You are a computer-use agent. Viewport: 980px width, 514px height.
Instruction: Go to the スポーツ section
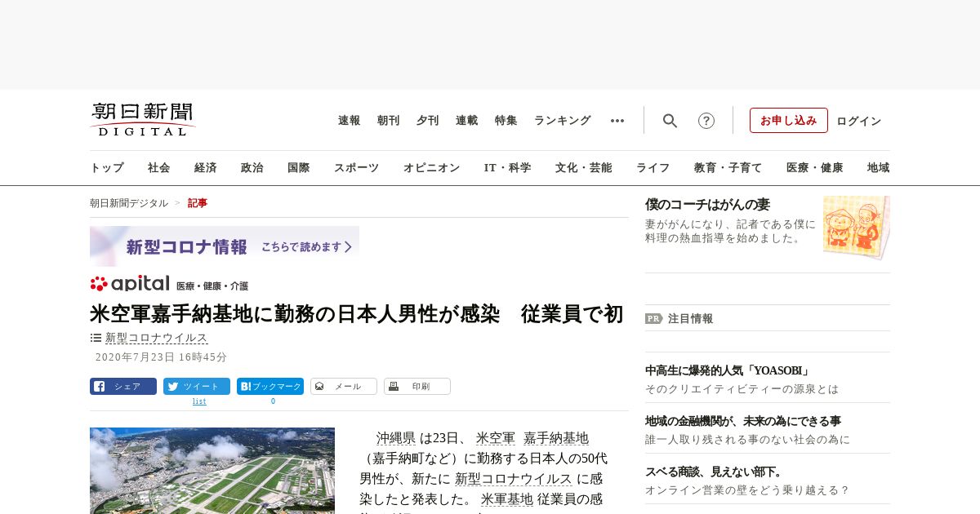point(357,168)
